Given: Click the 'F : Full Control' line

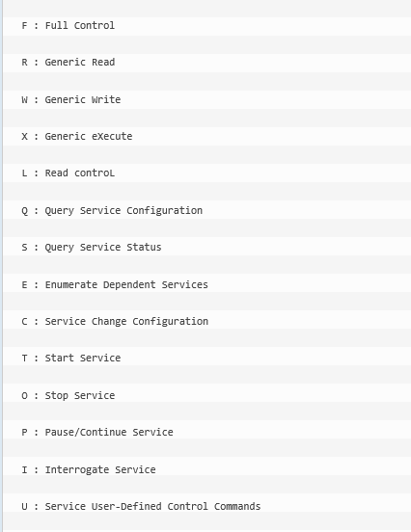Looking at the screenshot, I should point(206,26).
